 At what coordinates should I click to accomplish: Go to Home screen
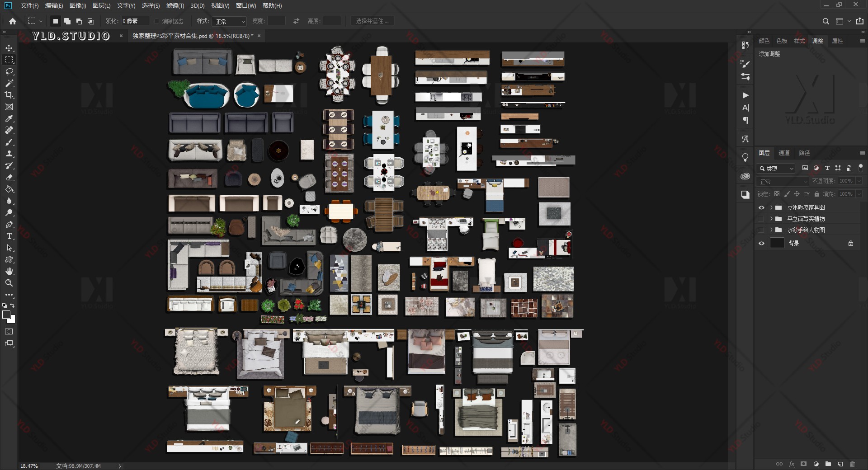[13, 21]
